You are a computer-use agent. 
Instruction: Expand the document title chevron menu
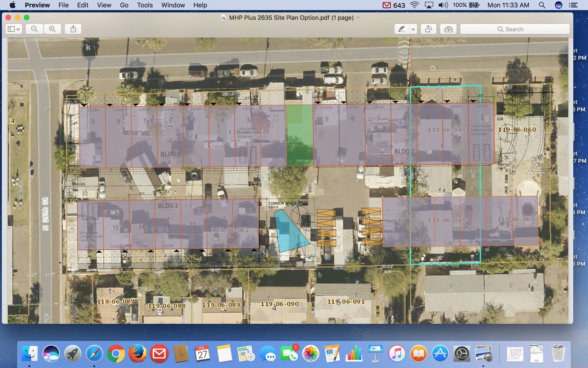(358, 18)
